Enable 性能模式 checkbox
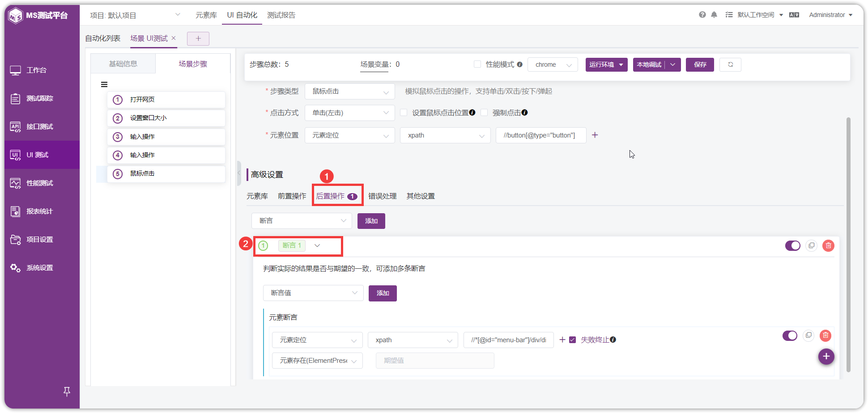The image size is (868, 413). [x=477, y=64]
